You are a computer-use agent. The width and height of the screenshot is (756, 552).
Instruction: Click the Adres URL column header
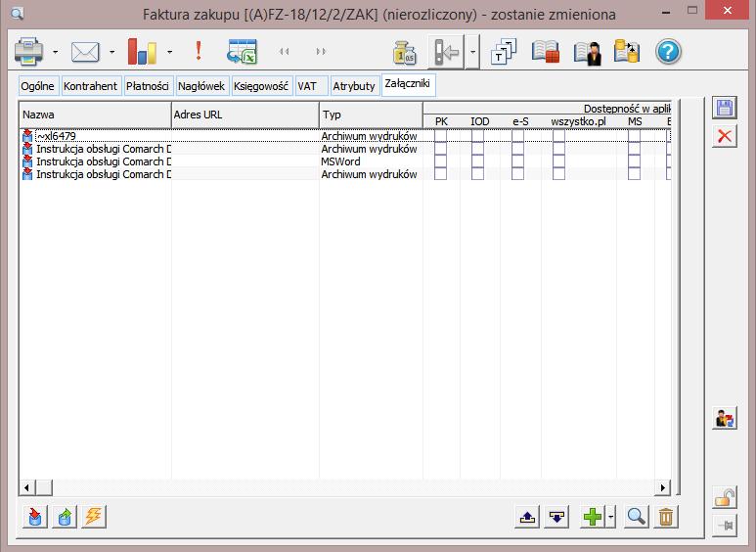tap(245, 115)
